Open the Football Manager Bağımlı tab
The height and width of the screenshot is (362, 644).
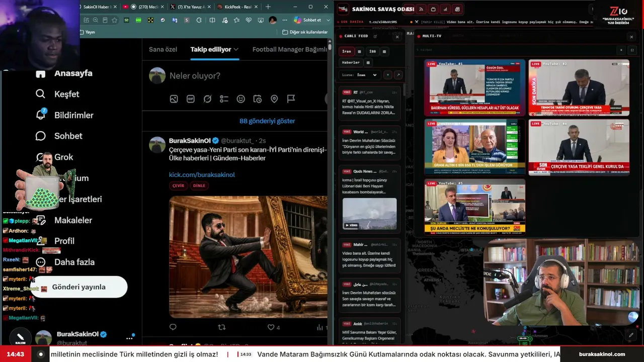290,49
